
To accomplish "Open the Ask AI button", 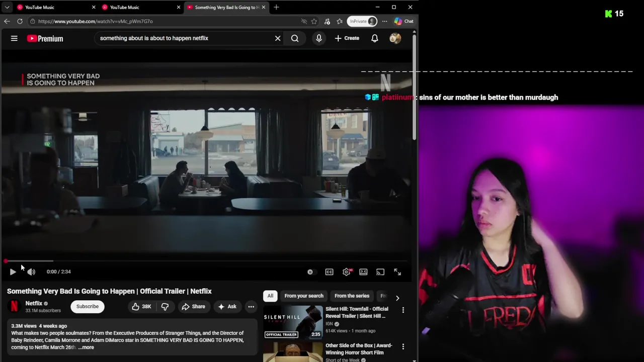I will 227,307.
